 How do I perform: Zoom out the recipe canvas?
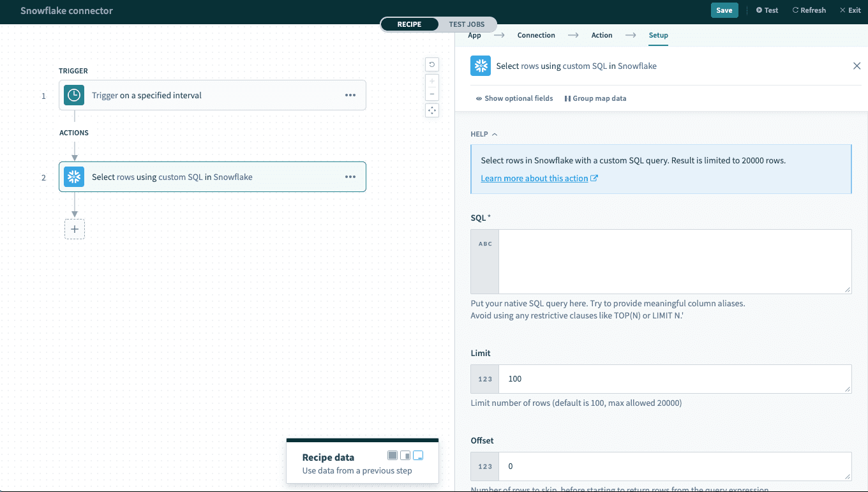432,94
